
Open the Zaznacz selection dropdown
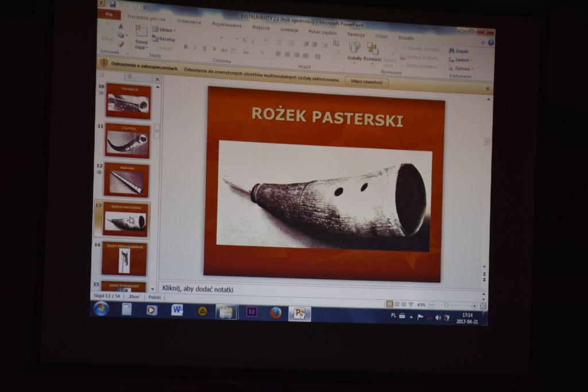[461, 68]
